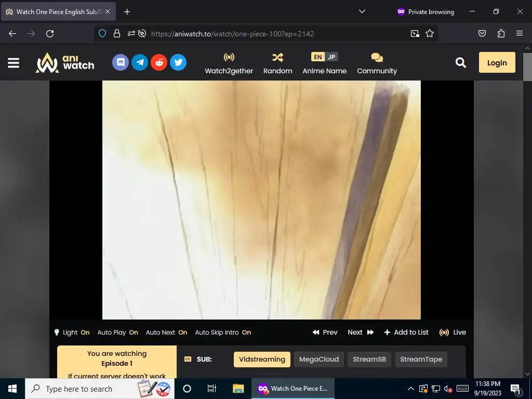The image size is (532, 399).
Task: Toggle Auto Skip Intro setting
Action: (223, 332)
